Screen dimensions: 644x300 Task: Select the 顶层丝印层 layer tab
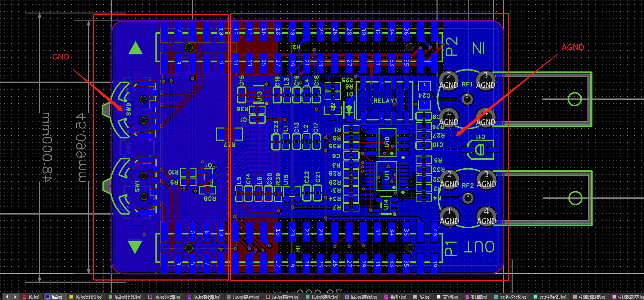(x=85, y=297)
